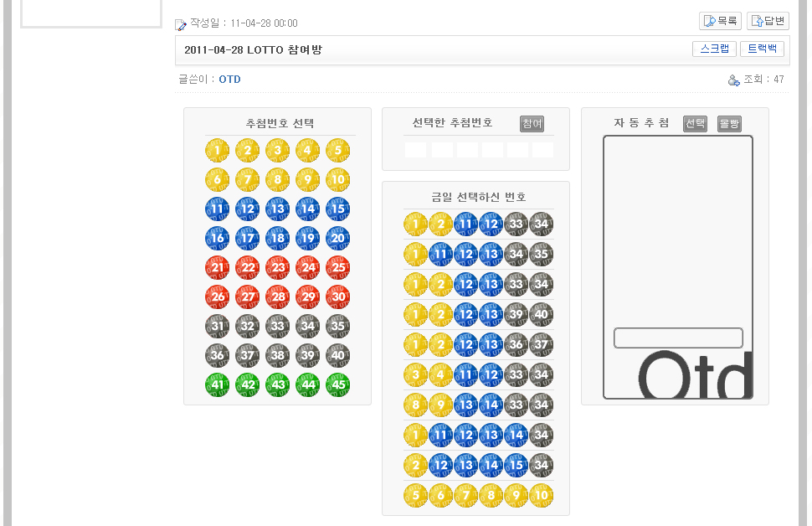This screenshot has width=812, height=526.
Task: Select blue ball 15 in selection grid
Action: (x=337, y=209)
